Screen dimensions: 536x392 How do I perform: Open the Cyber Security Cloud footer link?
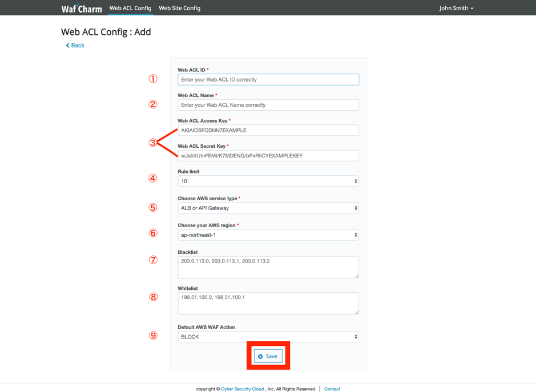(242, 389)
